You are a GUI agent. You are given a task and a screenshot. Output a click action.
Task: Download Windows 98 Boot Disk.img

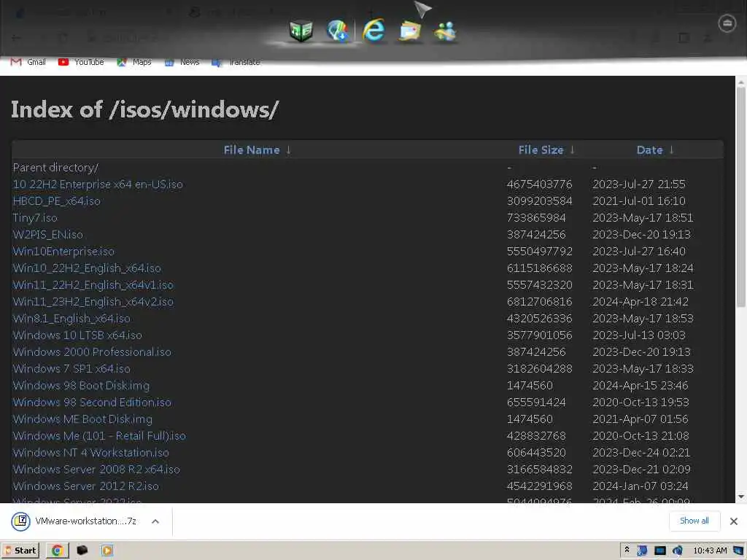81,385
